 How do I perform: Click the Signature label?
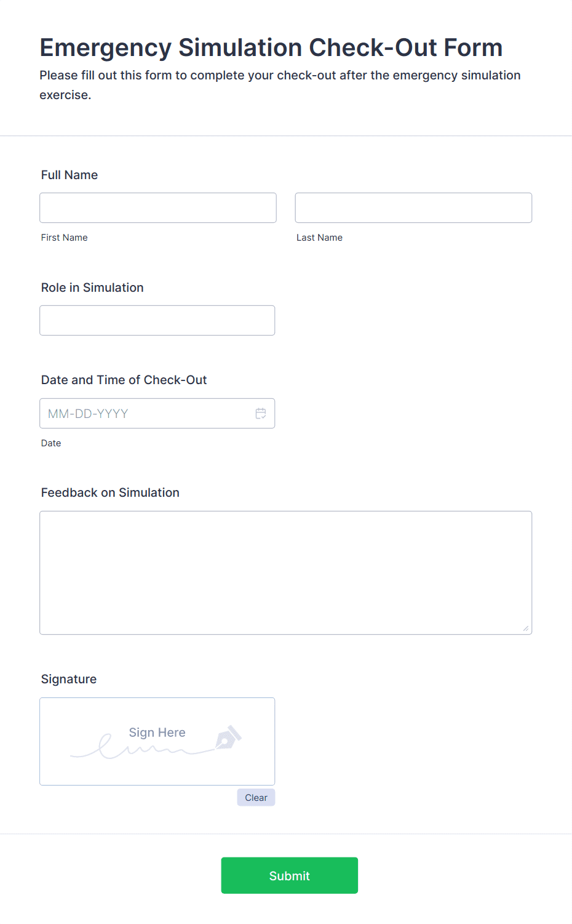click(69, 679)
